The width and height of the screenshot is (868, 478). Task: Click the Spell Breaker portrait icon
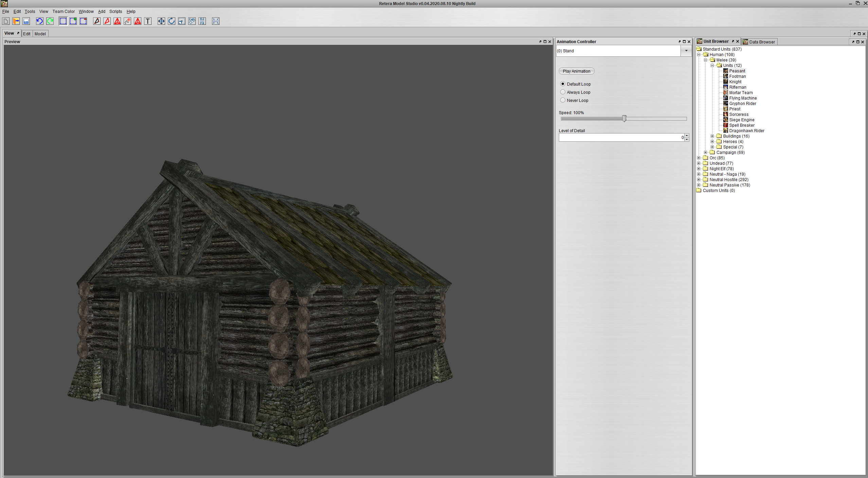point(726,125)
